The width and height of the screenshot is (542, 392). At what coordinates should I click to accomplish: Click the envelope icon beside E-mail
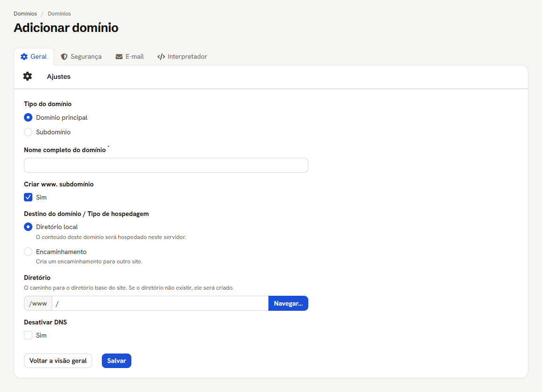coord(119,57)
